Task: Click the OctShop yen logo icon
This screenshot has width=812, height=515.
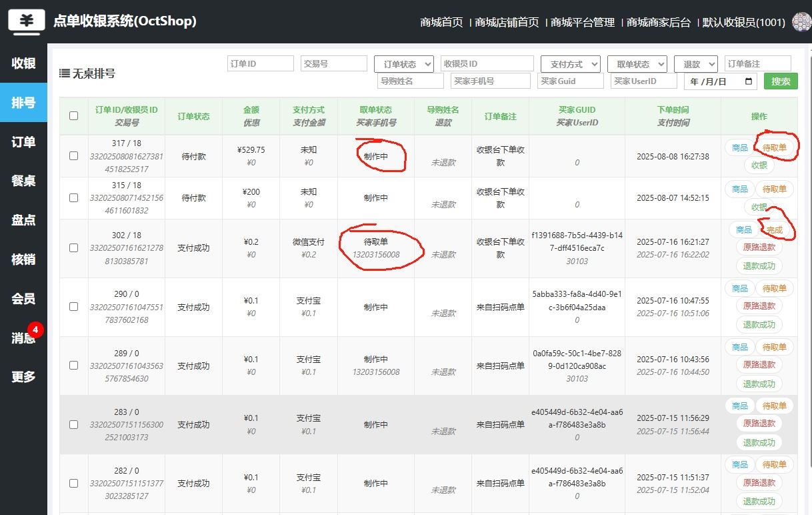Action: [x=27, y=21]
